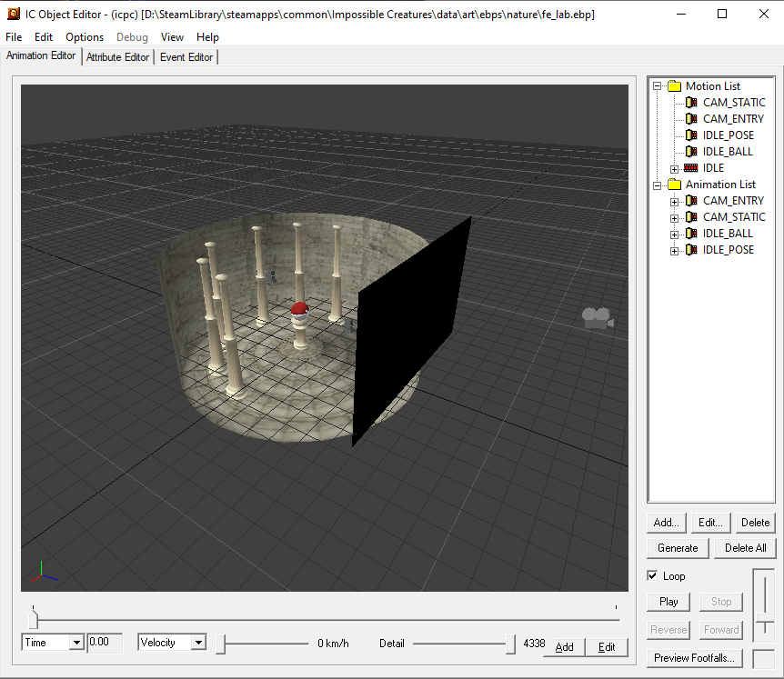Open the Edit menu

point(44,37)
